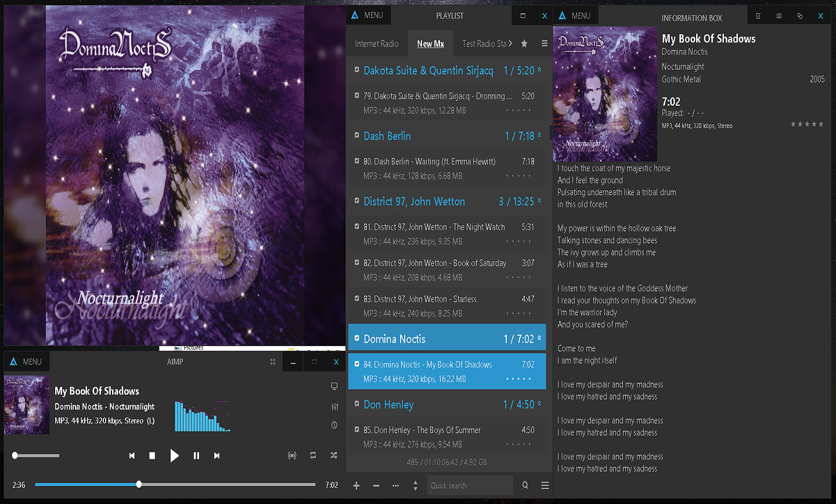
Task: Click the maximize icon of Playlist window
Action: (522, 16)
